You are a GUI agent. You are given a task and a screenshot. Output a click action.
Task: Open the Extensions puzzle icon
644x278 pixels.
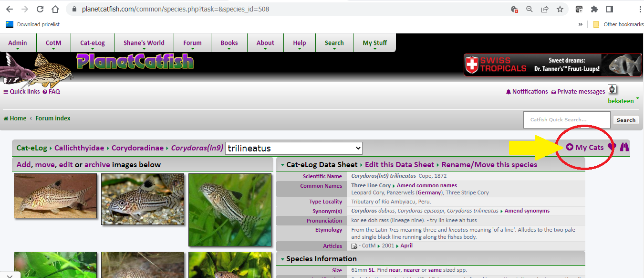(594, 9)
